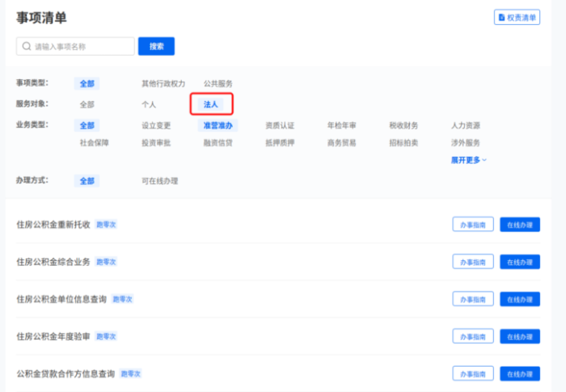Screen dimensions: 566x392
Task: Click the 跑零次 tag on 住房公积金单位信息查询
Action: click(123, 299)
